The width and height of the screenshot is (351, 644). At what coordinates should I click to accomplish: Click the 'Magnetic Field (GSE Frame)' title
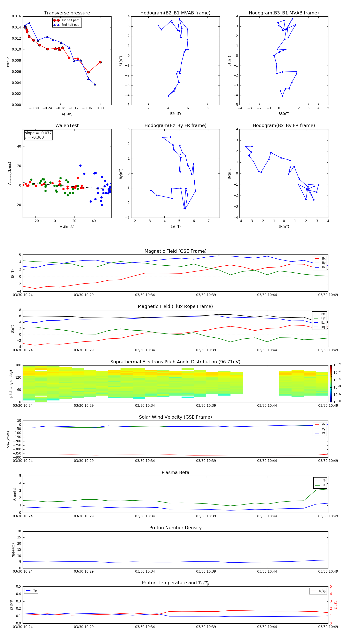click(x=175, y=251)
